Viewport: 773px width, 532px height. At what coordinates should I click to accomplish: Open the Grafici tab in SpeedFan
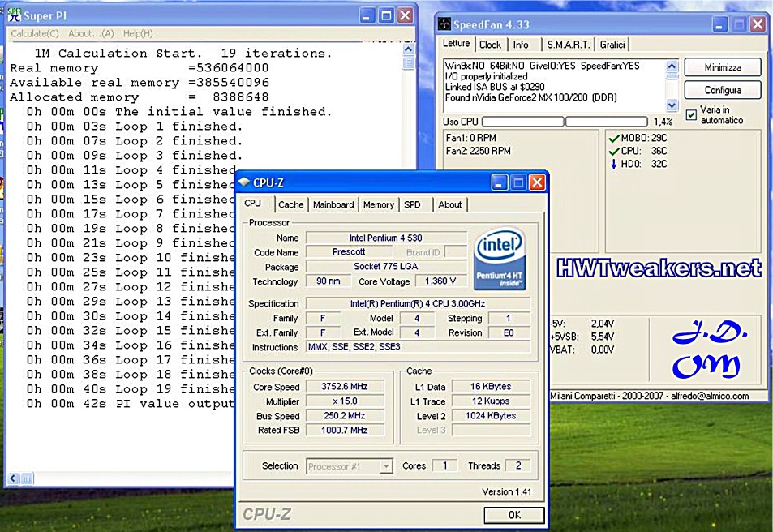(612, 45)
